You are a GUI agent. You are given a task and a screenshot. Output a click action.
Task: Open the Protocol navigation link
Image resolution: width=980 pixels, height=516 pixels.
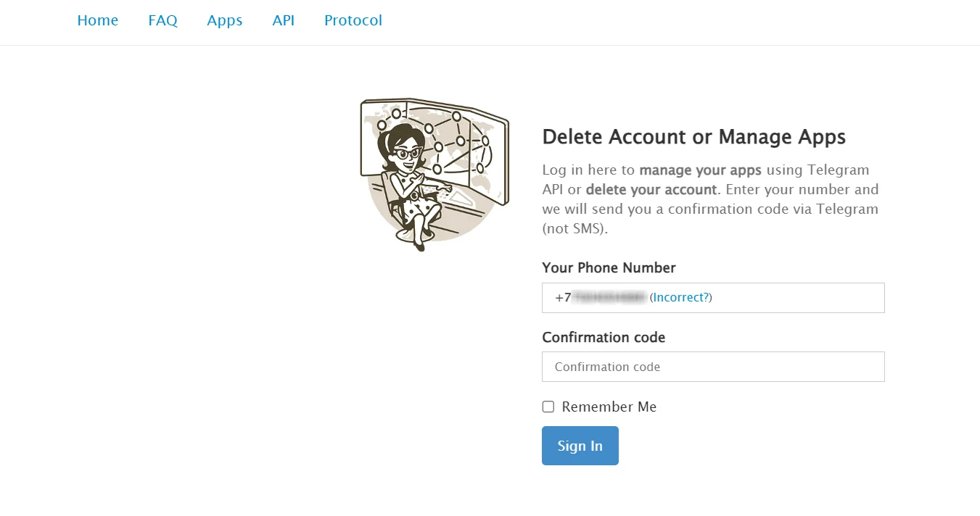tap(353, 20)
